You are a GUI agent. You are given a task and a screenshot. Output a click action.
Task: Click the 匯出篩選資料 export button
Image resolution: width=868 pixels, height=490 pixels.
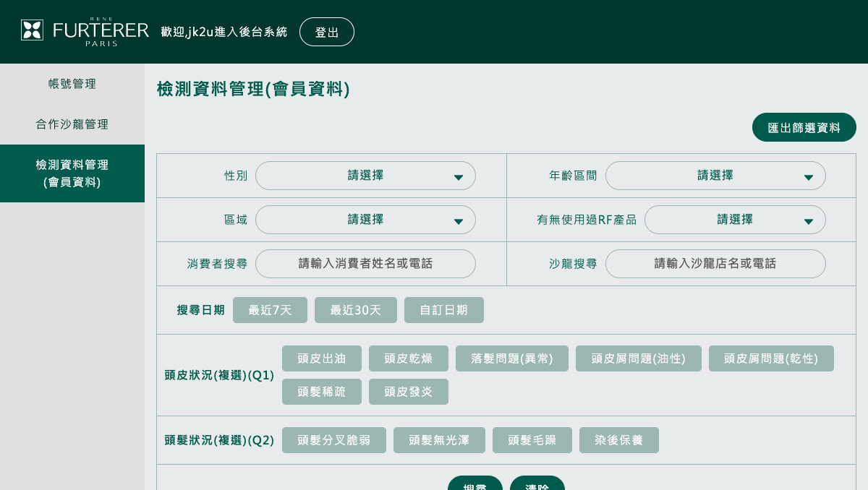pos(804,126)
